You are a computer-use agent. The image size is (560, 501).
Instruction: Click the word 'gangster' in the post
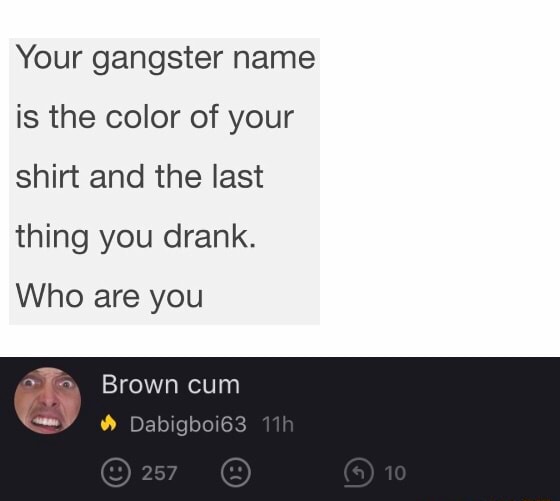158,59
